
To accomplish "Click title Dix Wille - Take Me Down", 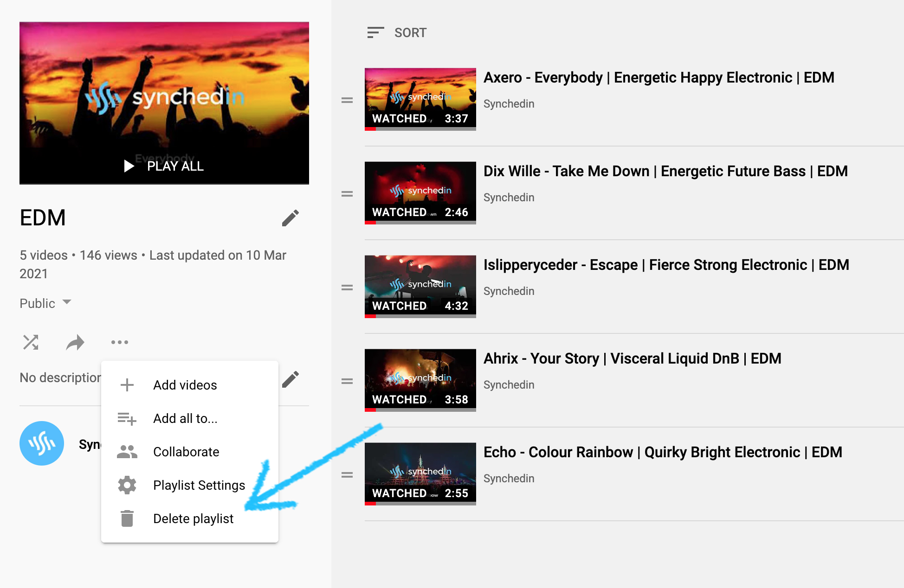I will pos(665,171).
